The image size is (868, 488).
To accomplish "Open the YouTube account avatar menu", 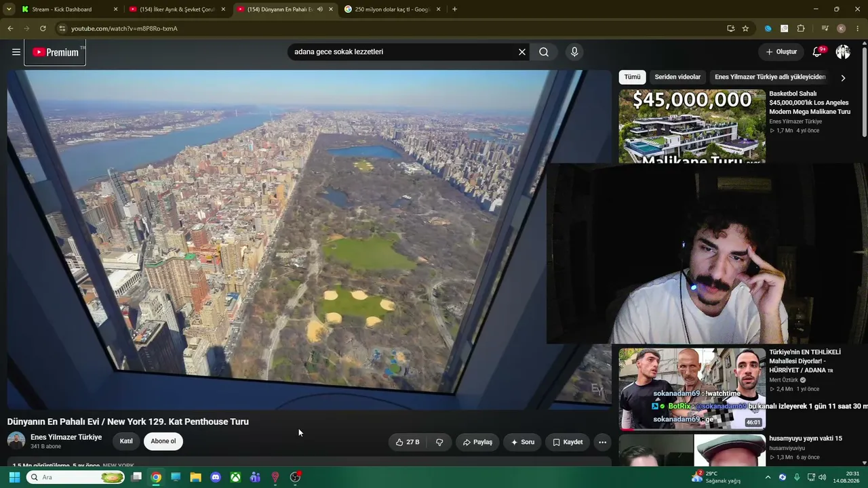I will [x=843, y=52].
